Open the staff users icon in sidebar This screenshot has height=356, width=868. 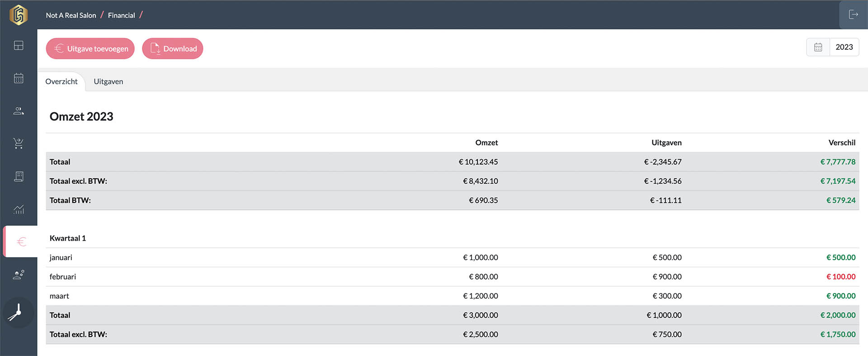(19, 275)
